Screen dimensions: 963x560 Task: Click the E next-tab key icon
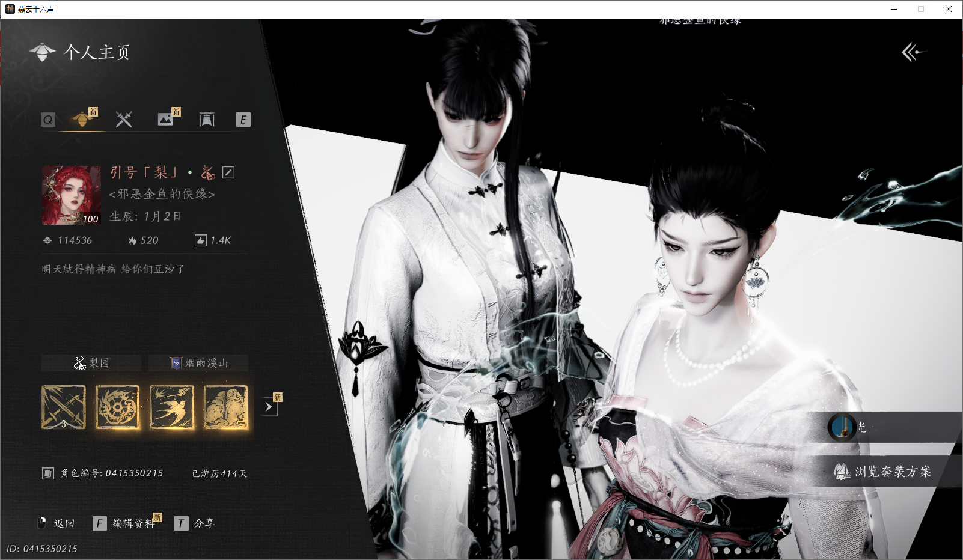(x=243, y=120)
